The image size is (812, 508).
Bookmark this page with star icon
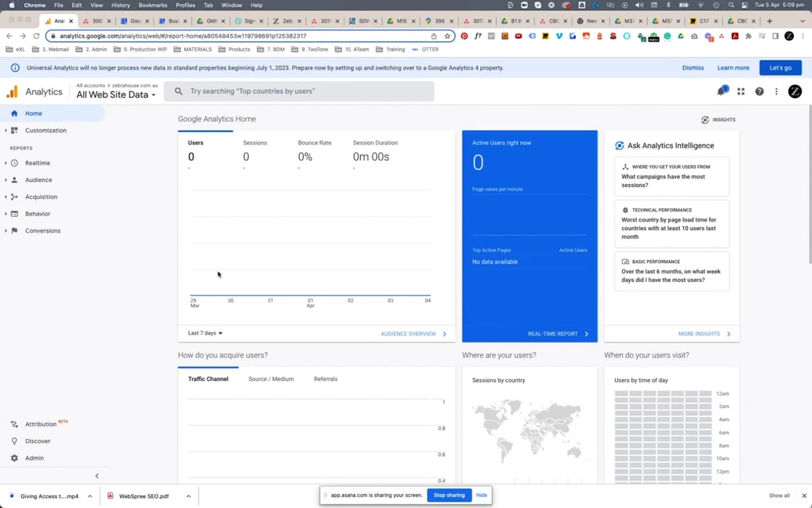[448, 36]
